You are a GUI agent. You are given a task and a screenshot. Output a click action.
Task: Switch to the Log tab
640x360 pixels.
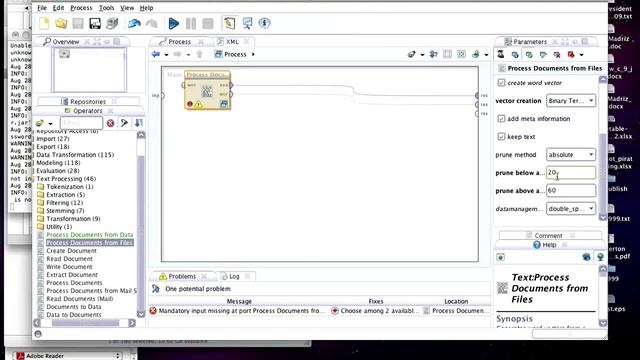(x=234, y=276)
